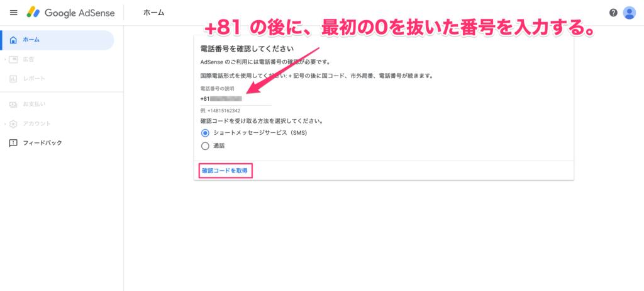Open the お支払い menu item
644x291 pixels.
click(x=57, y=104)
